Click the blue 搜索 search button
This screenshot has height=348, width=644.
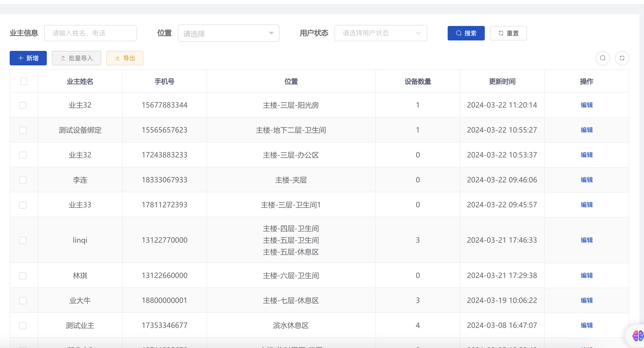click(x=466, y=33)
